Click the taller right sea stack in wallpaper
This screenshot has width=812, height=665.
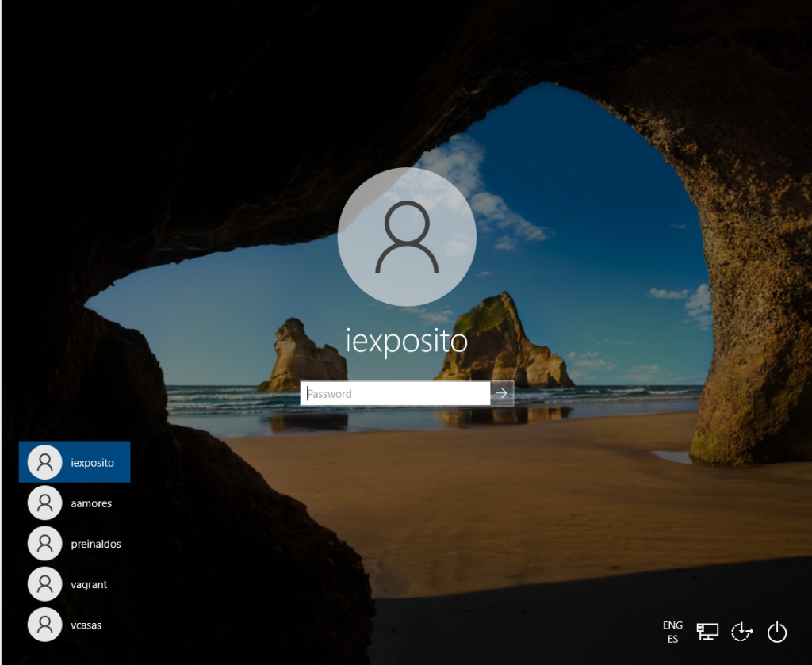[500, 341]
